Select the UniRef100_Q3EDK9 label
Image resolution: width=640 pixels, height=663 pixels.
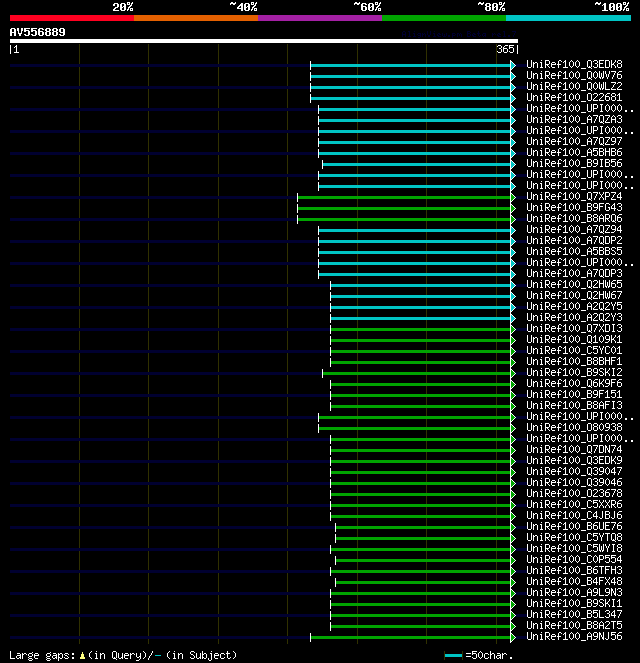tap(574, 460)
